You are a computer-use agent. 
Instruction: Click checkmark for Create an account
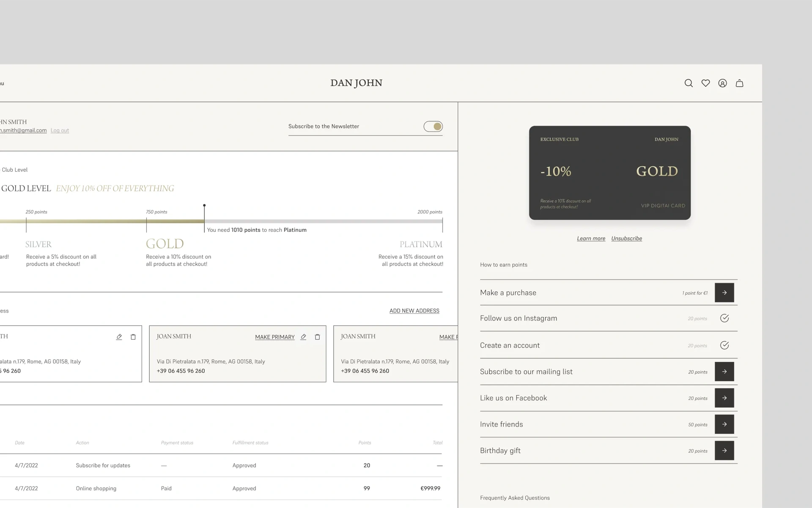pyautogui.click(x=724, y=345)
